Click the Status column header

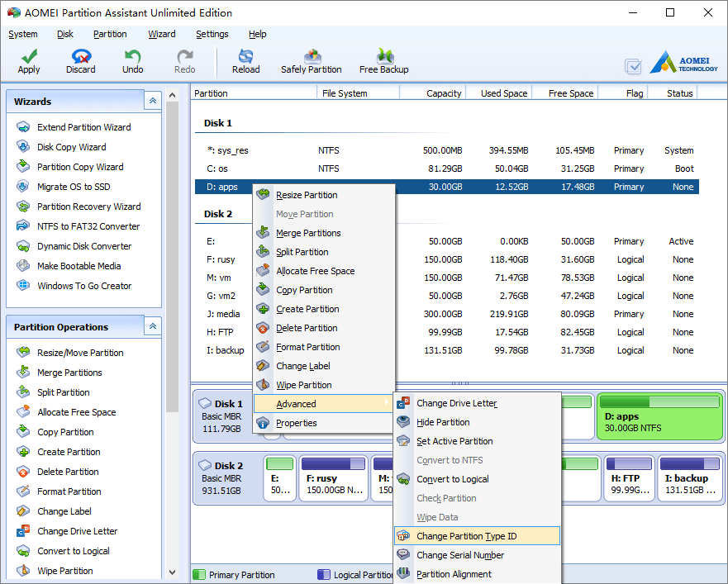[x=673, y=93]
